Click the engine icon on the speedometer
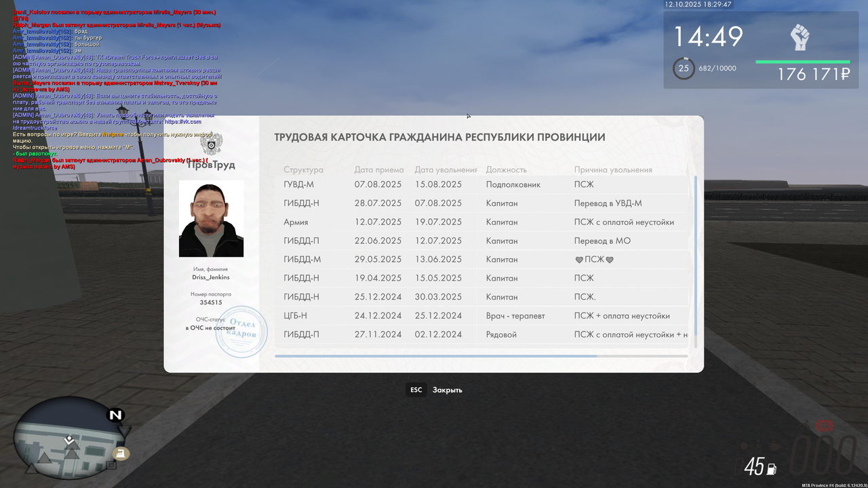 [776, 446]
